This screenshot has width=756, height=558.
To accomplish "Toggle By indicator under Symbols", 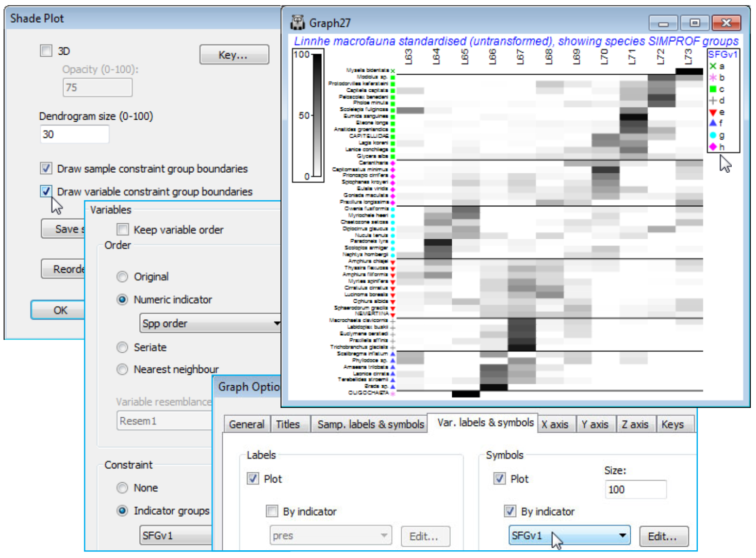I will [x=510, y=511].
